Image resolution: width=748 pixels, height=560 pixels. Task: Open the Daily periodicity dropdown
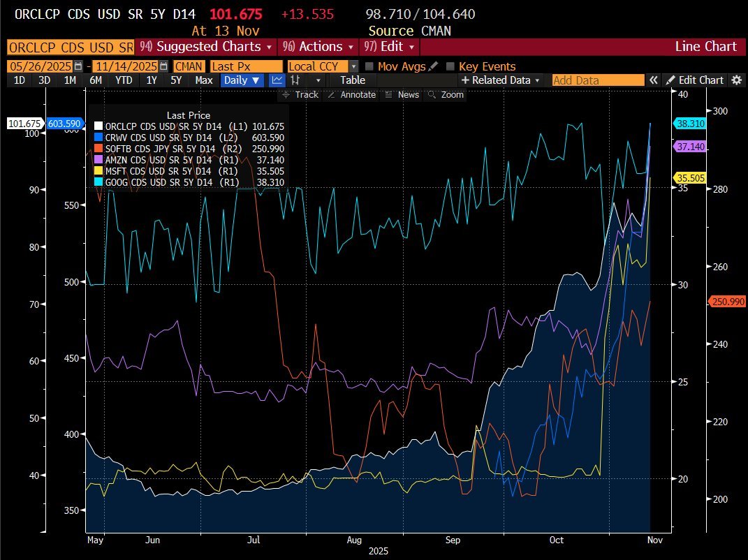coord(241,80)
